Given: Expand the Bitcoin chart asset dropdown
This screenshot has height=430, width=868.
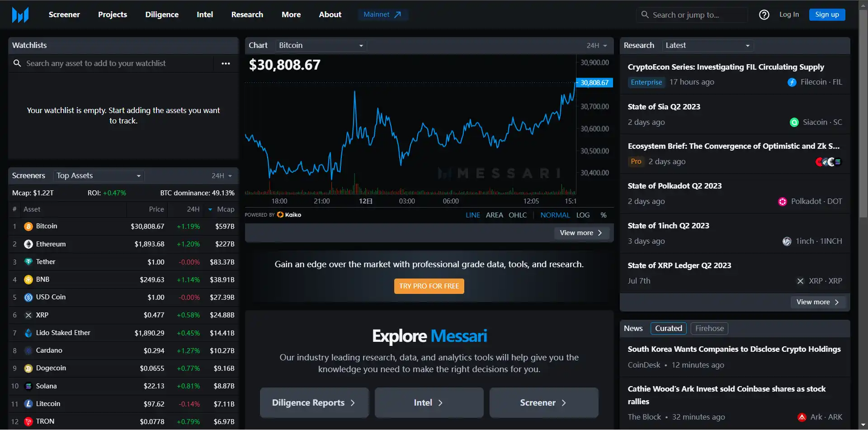Looking at the screenshot, I should click(x=321, y=45).
